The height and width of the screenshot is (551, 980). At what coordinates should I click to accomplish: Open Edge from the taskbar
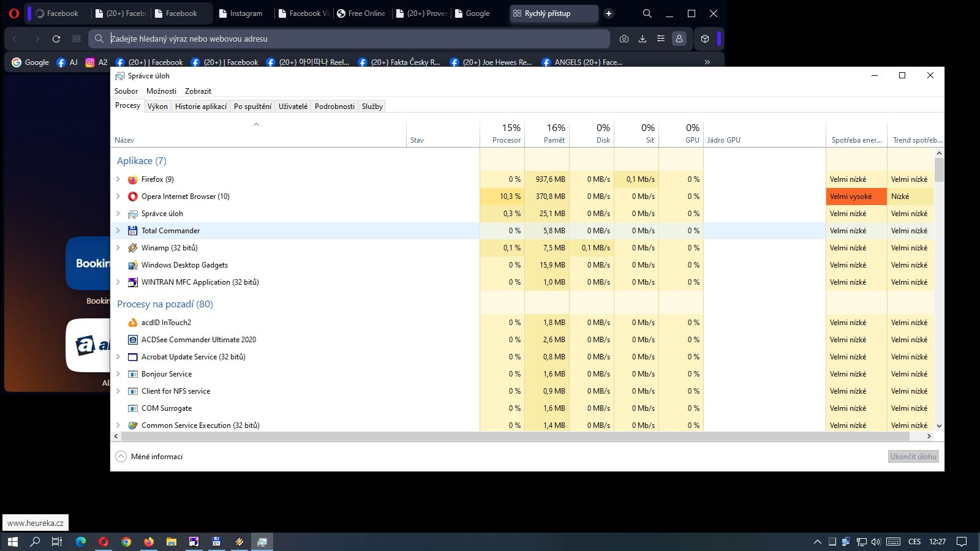point(81,542)
